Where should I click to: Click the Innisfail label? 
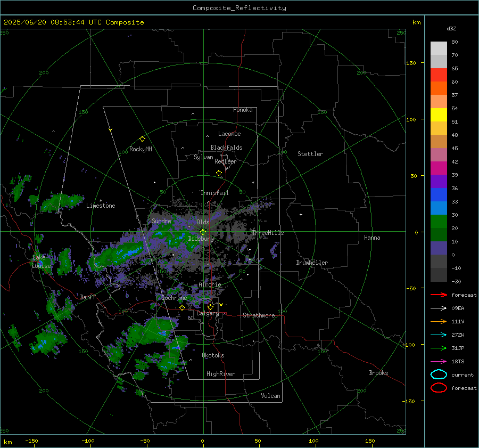tap(214, 193)
